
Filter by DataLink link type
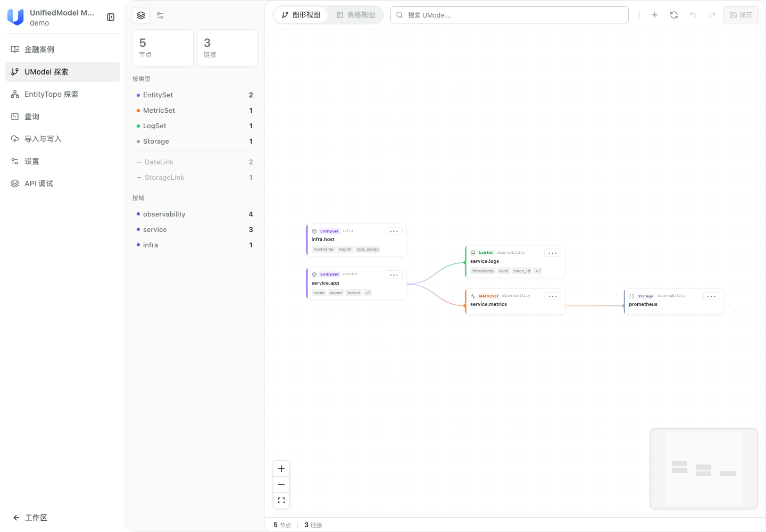(195, 162)
